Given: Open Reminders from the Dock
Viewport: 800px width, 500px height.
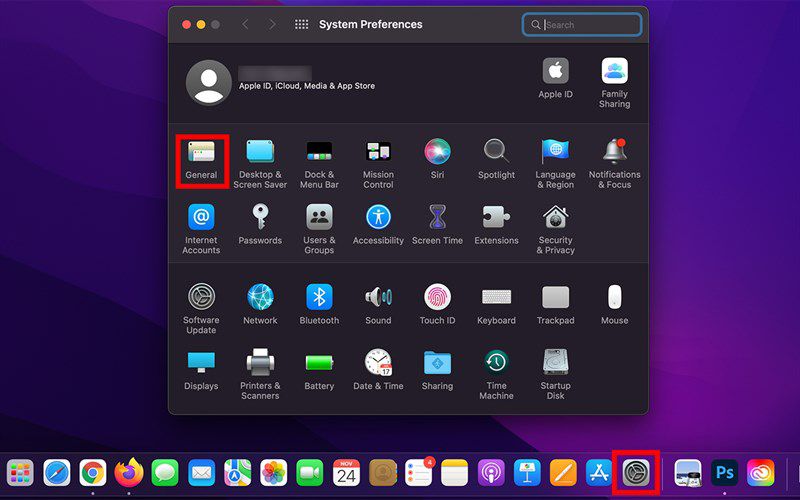Looking at the screenshot, I should [x=419, y=472].
